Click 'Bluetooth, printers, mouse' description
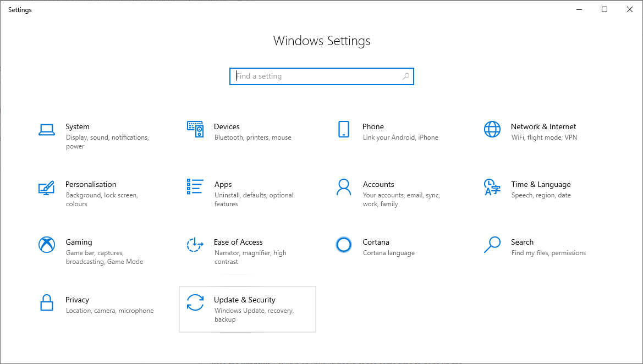The height and width of the screenshot is (364, 643). [253, 137]
